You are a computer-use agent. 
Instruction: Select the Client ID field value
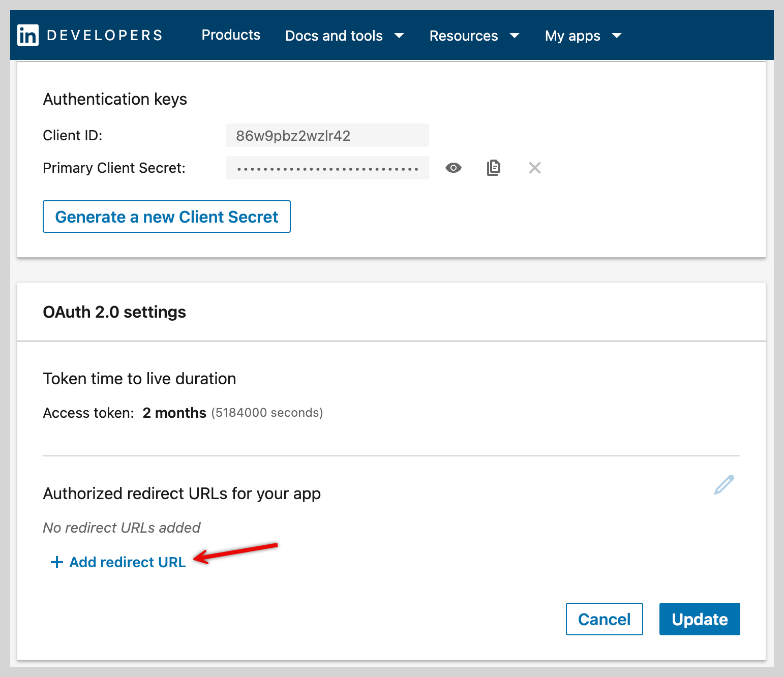point(327,135)
